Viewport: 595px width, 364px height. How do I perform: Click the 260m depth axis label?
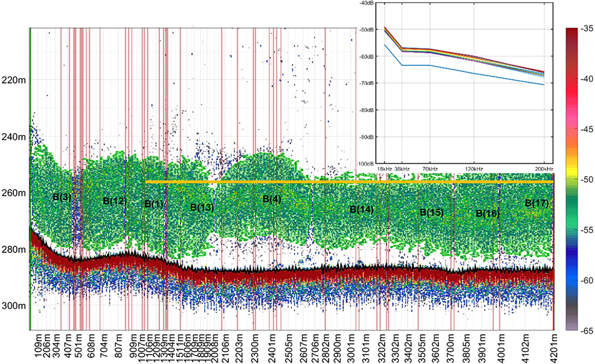[x=14, y=193]
